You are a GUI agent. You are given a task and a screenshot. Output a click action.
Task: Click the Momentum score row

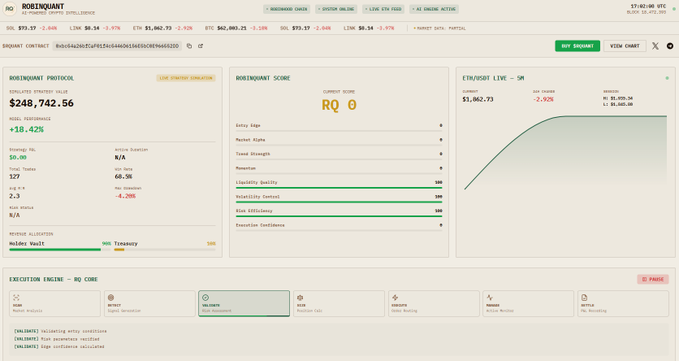tap(339, 169)
